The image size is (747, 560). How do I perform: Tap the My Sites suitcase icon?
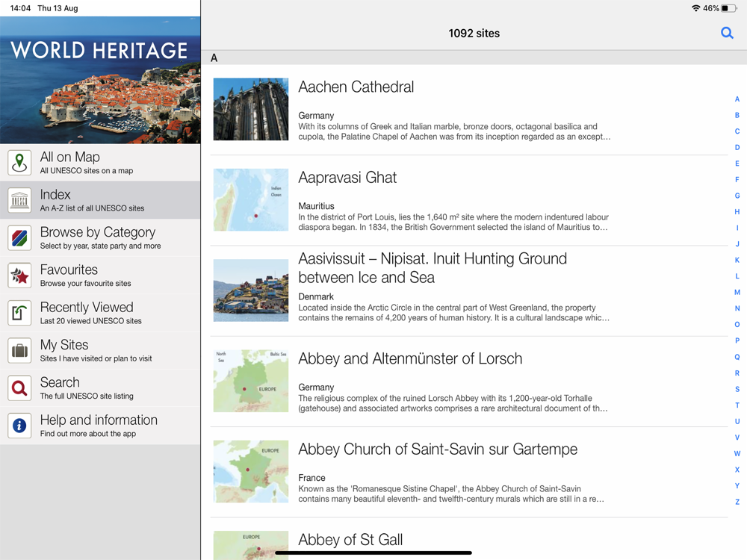point(19,350)
